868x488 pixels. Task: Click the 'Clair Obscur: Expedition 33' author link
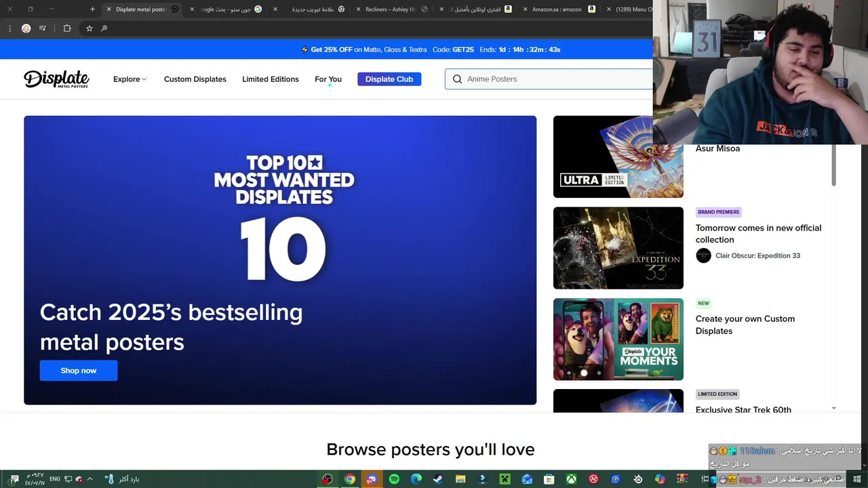(x=757, y=256)
